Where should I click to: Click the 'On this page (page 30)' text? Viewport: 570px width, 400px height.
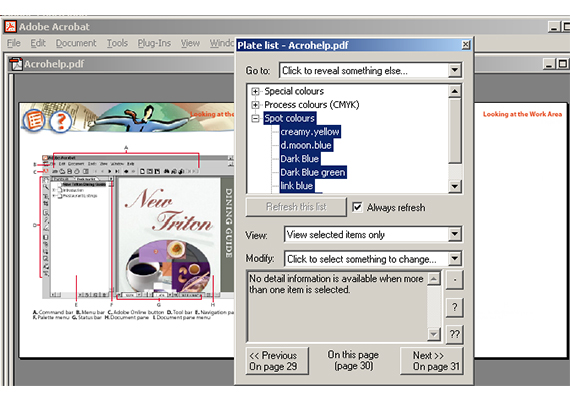(353, 360)
